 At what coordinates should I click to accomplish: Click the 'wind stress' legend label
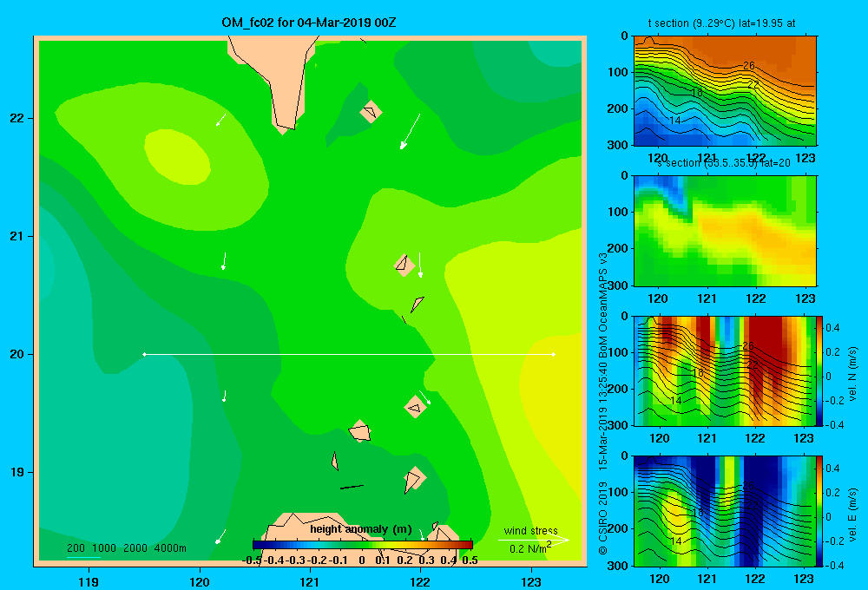[x=531, y=530]
